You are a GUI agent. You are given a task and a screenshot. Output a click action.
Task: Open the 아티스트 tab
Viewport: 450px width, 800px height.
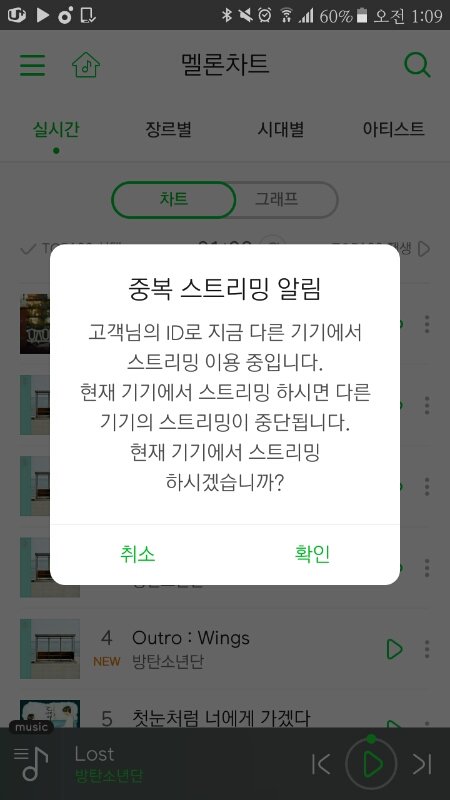coord(393,129)
